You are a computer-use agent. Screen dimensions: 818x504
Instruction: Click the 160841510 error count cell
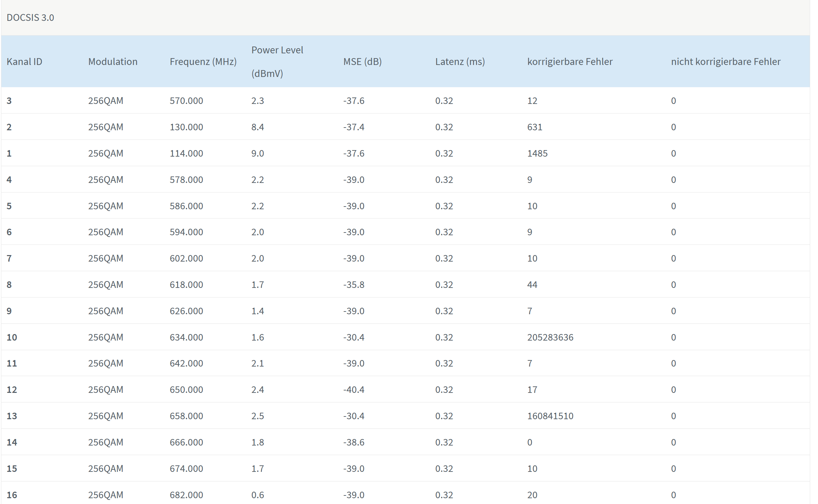click(550, 416)
